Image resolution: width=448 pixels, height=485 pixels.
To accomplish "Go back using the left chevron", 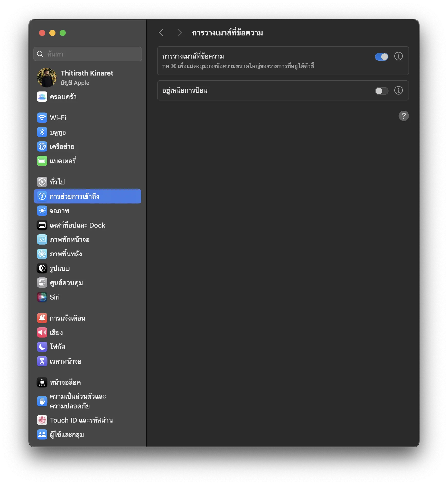I will point(161,33).
